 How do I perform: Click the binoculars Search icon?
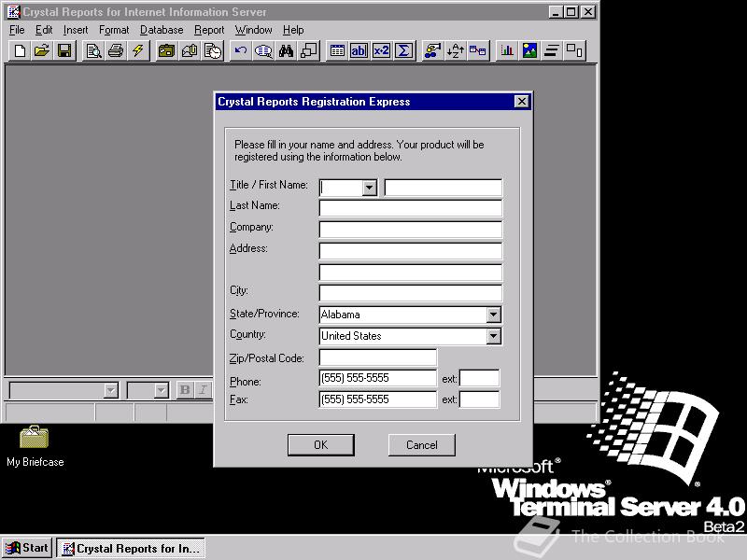click(x=286, y=50)
